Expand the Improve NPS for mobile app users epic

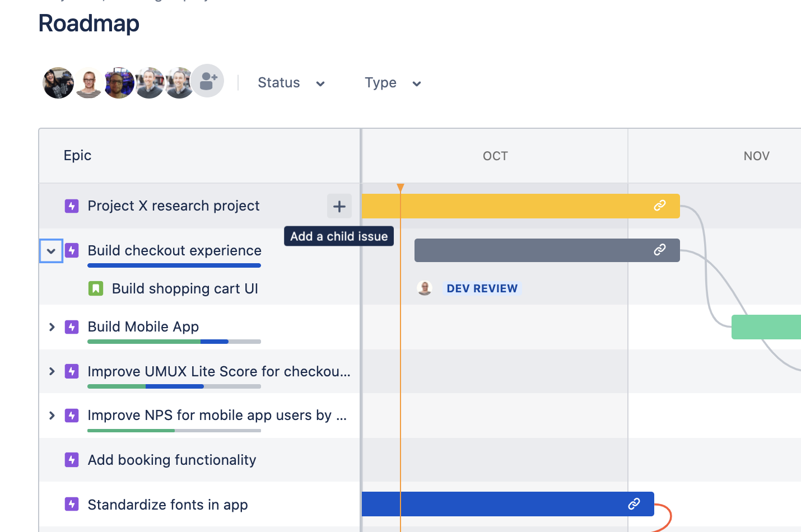click(x=51, y=416)
